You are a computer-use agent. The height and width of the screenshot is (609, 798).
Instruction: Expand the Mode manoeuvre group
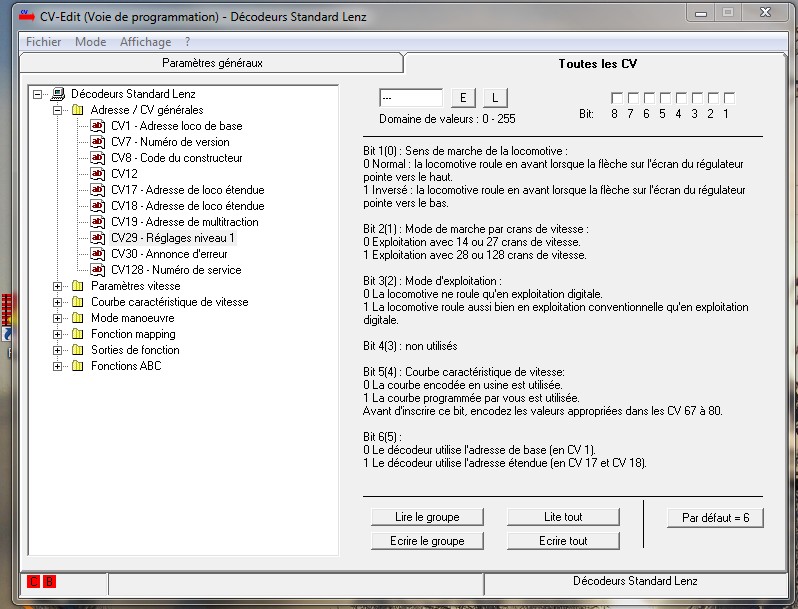(x=58, y=318)
